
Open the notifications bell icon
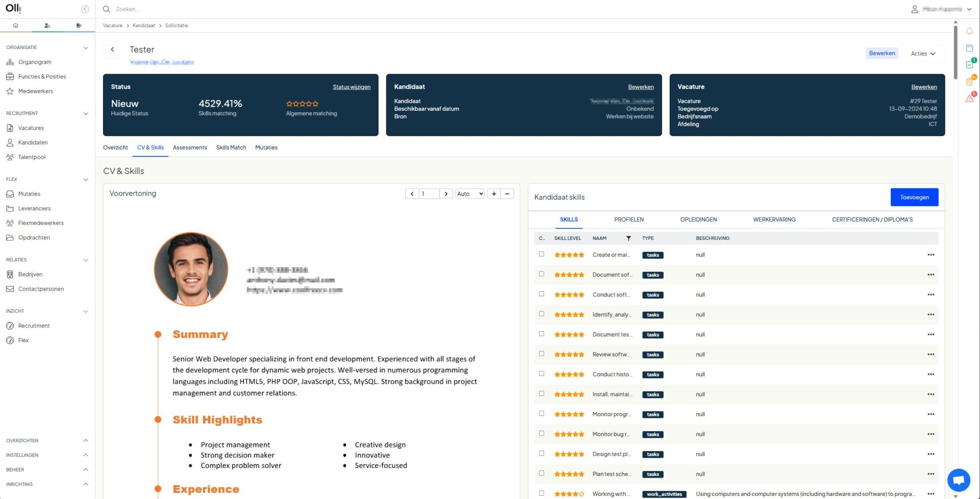pos(969,31)
